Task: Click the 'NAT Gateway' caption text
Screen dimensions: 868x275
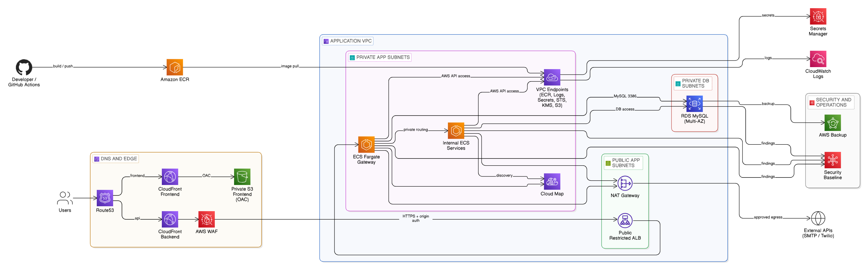Action: click(x=625, y=196)
